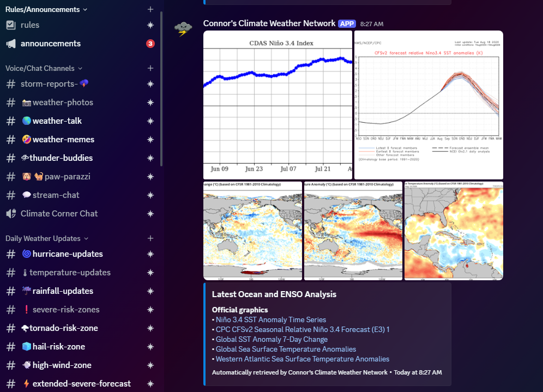Screen dimensions: 543x392
Task: Click the channel list scrollbar
Action: point(161,89)
